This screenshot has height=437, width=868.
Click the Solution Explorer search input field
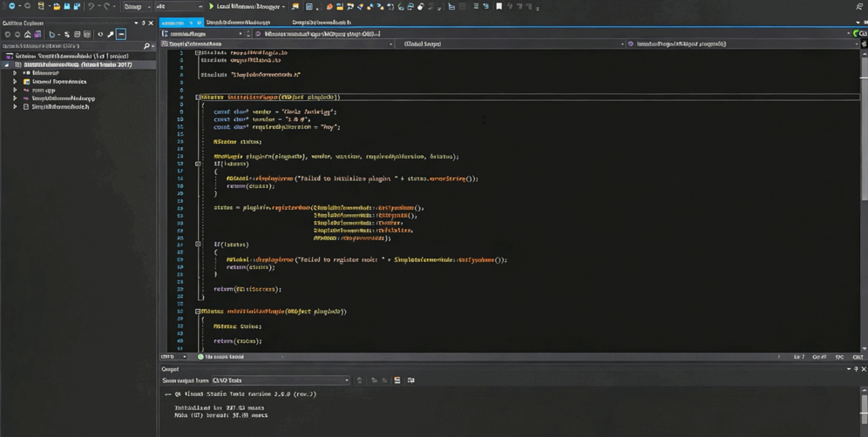pos(70,45)
